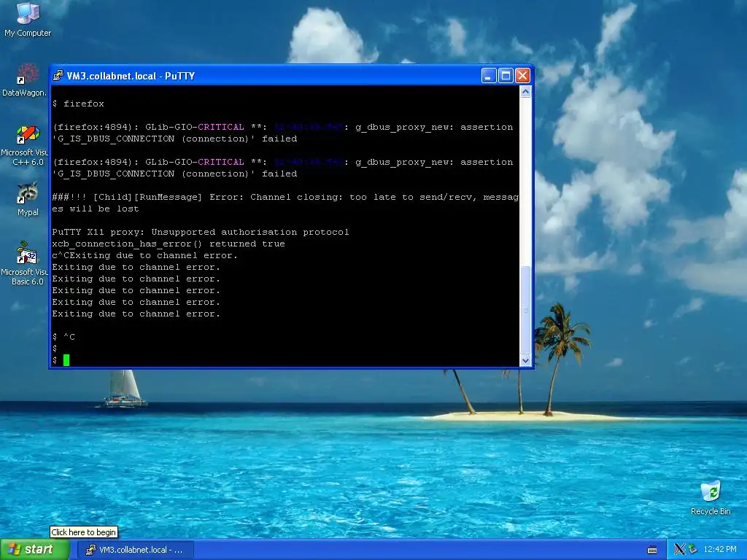Click the PuTTY scrollbar down arrow
Screen dimensions: 747x560
[525, 360]
